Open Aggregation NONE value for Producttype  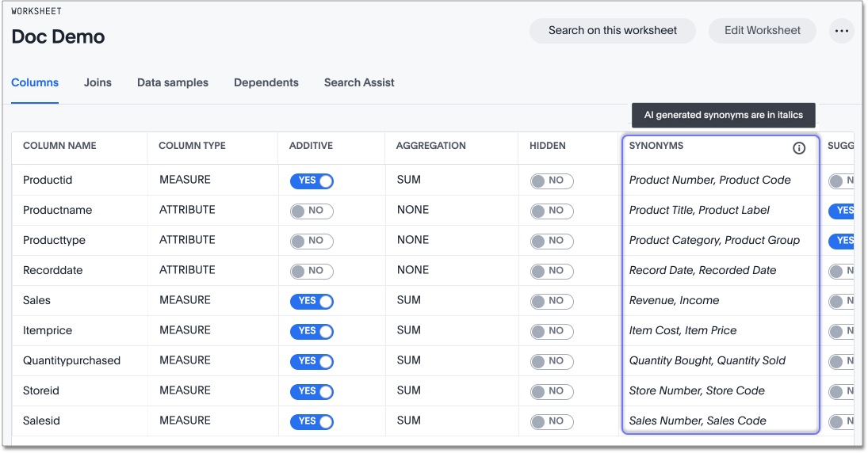pos(413,240)
